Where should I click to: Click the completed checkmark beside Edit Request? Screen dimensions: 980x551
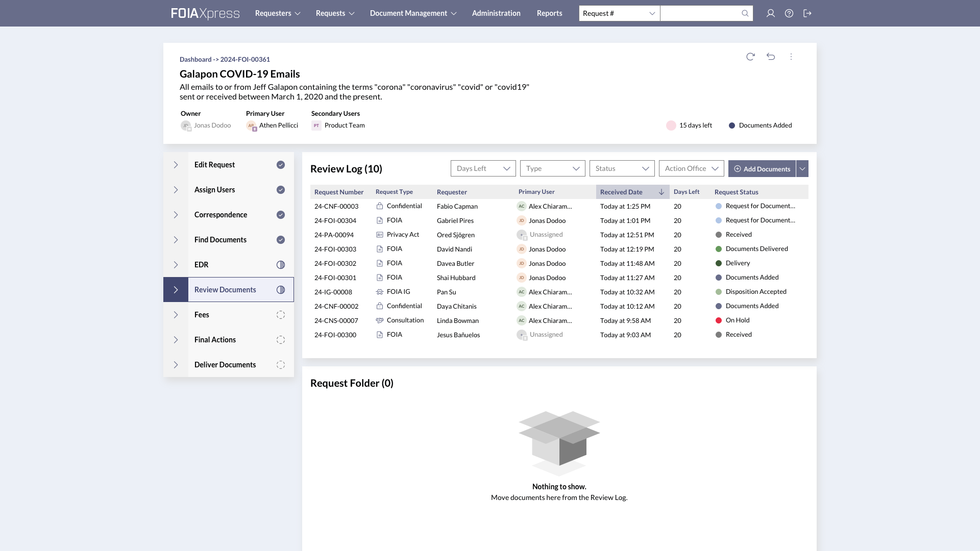coord(281,165)
